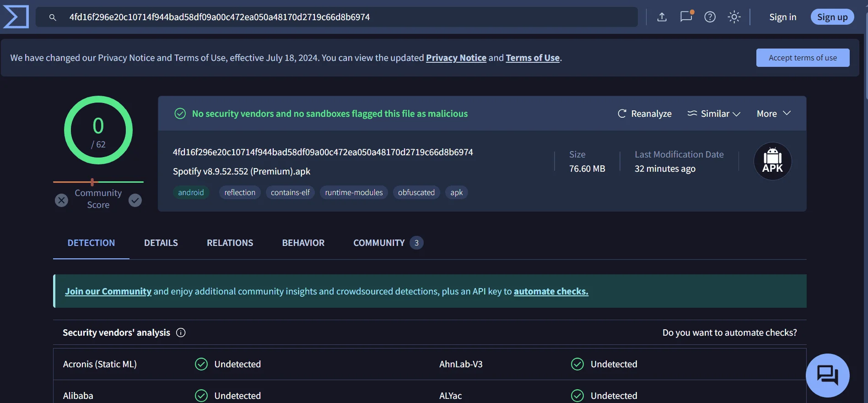868x403 pixels.
Task: Open the Privacy Notice link
Action: 456,58
